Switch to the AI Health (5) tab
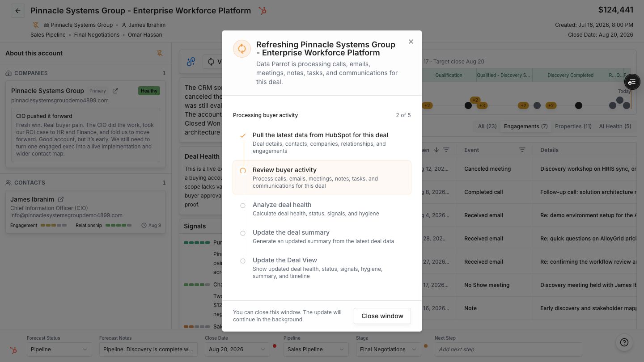 pyautogui.click(x=615, y=126)
